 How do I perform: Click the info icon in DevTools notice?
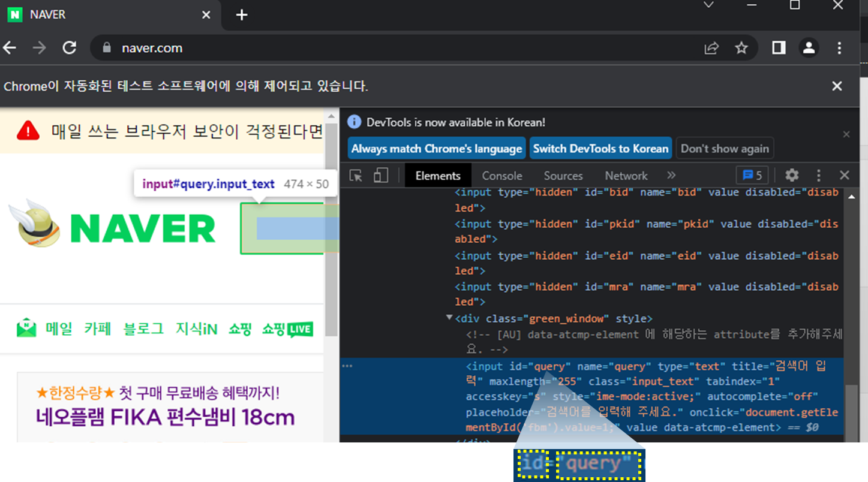(355, 122)
